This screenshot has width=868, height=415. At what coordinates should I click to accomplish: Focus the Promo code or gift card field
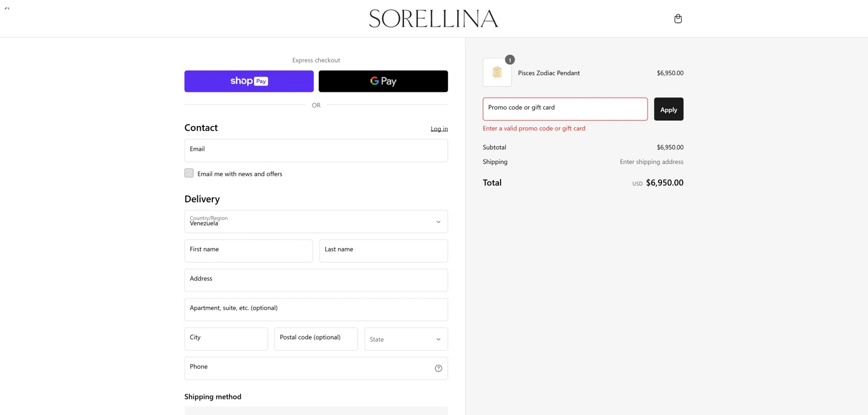pyautogui.click(x=565, y=109)
